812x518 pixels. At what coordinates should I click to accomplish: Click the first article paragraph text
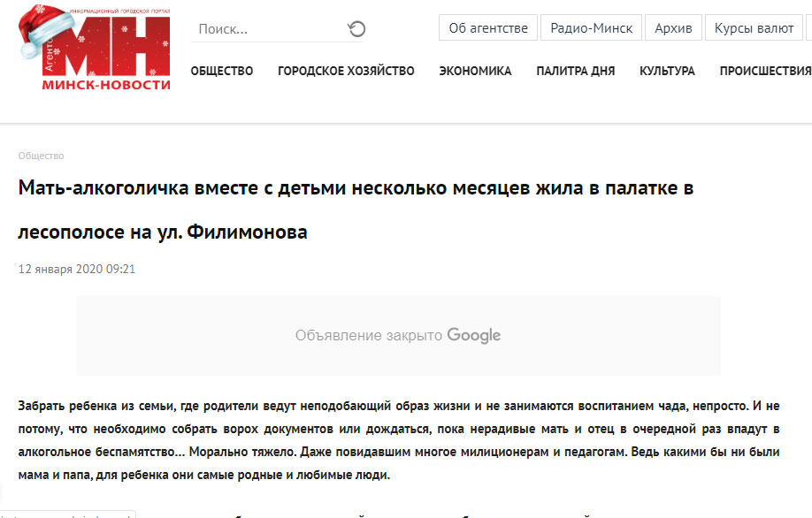[x=398, y=440]
